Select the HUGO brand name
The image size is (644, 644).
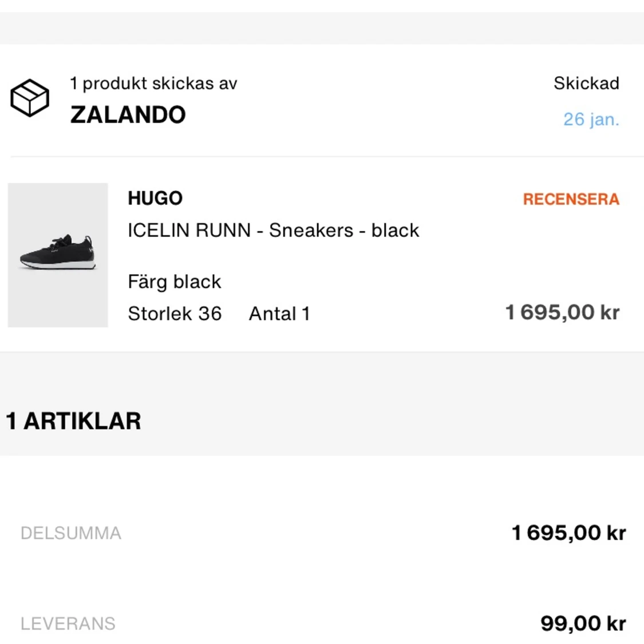point(155,198)
